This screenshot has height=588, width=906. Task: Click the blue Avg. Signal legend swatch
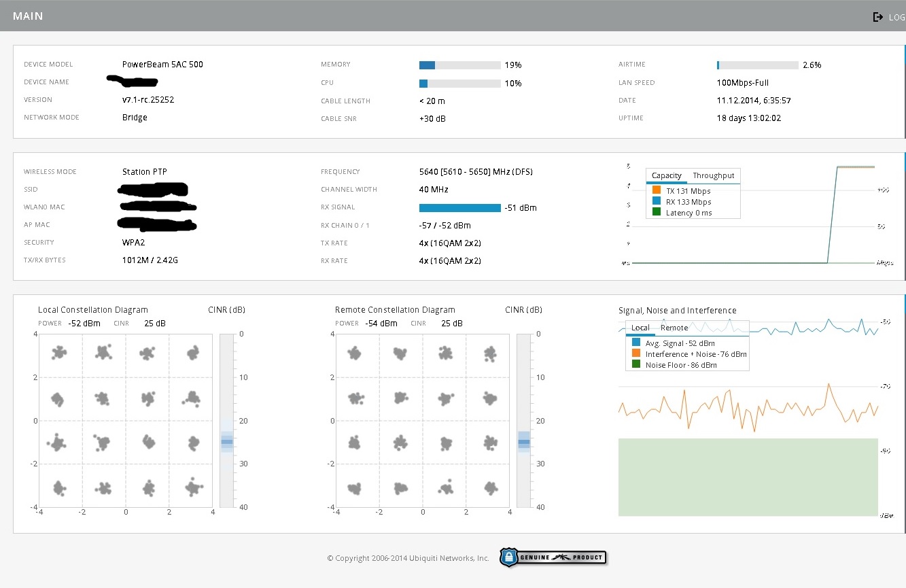coord(636,343)
